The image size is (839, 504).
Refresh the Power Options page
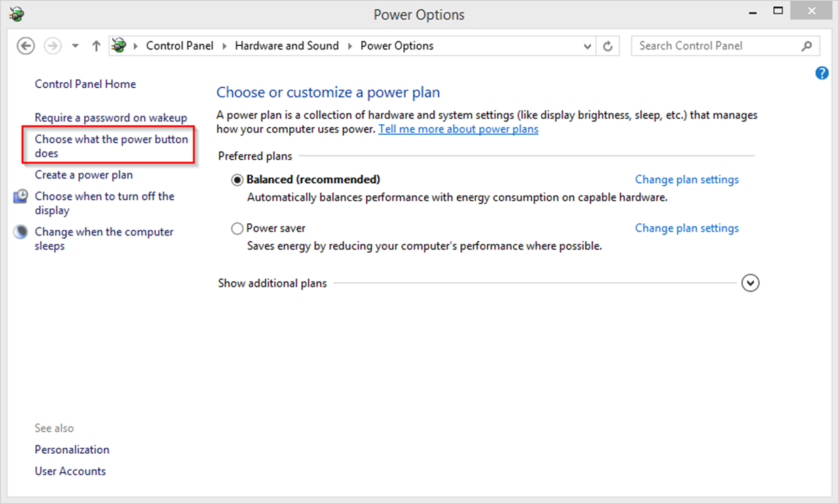click(608, 46)
